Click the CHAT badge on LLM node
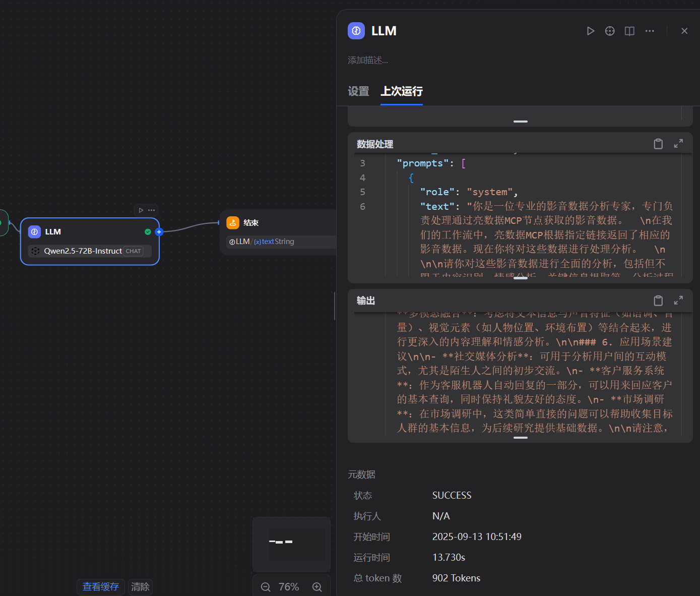 [134, 251]
